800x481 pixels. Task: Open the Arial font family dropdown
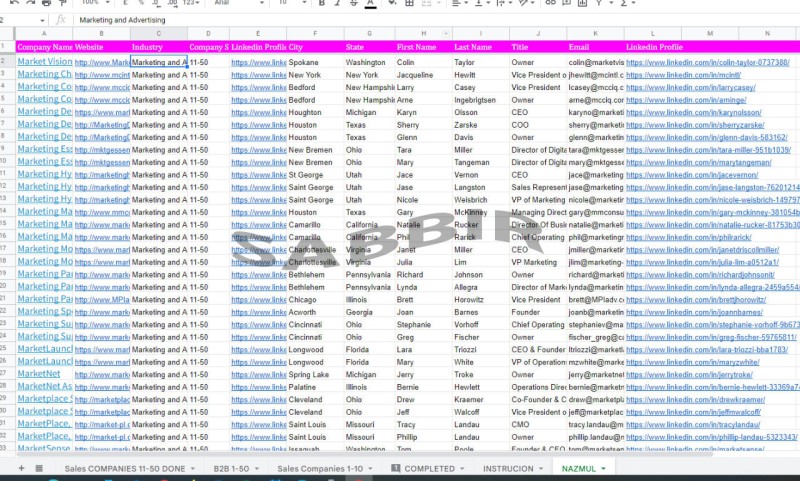pyautogui.click(x=238, y=3)
